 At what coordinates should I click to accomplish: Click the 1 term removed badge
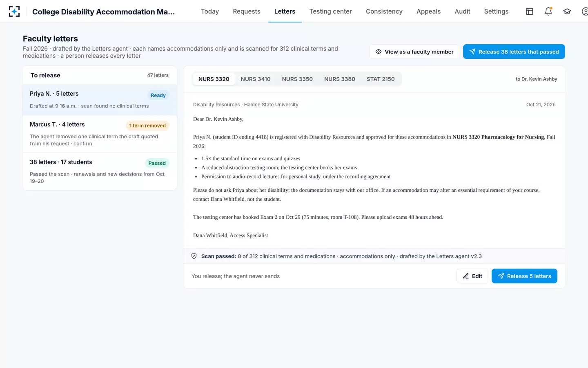(x=147, y=126)
